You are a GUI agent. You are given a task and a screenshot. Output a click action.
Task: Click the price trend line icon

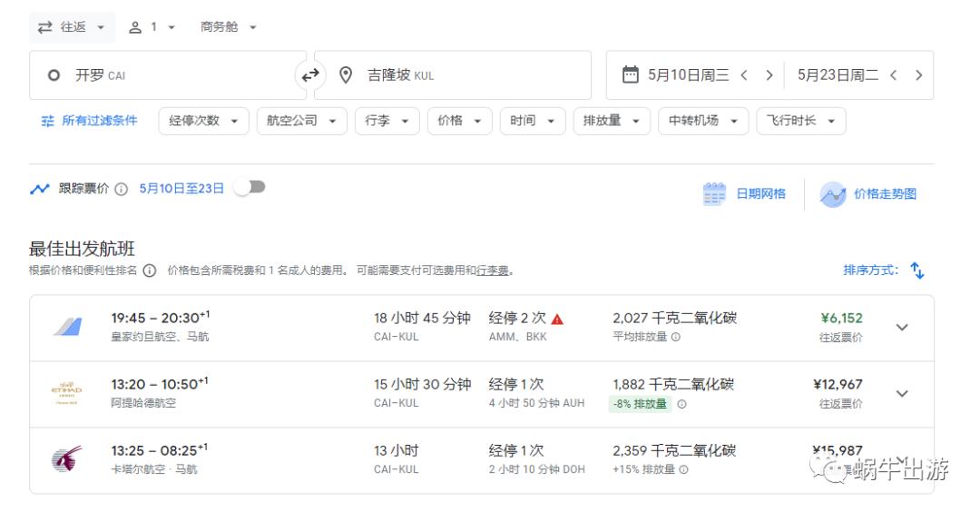click(x=39, y=189)
